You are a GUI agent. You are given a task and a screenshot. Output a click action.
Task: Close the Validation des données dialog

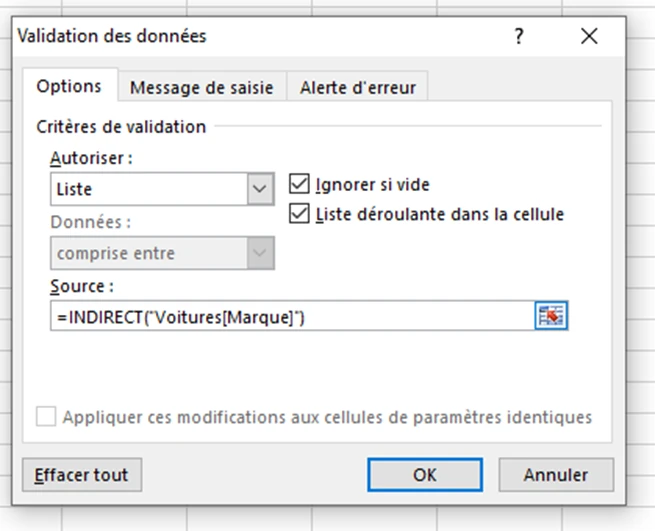[589, 36]
